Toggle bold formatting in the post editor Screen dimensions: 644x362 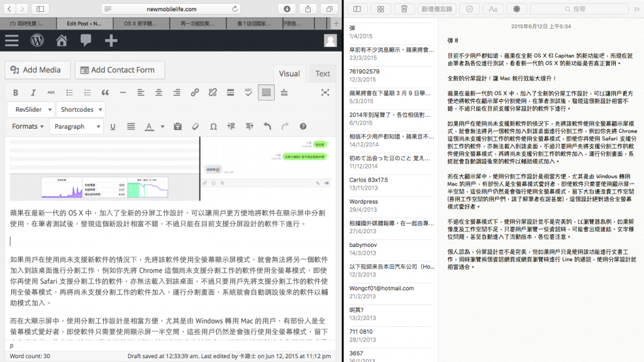click(15, 92)
